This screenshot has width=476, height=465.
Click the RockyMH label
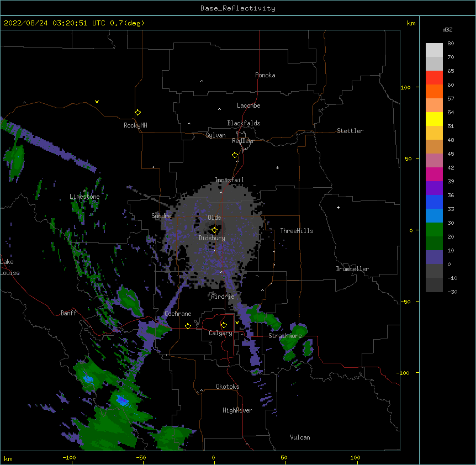click(x=135, y=125)
